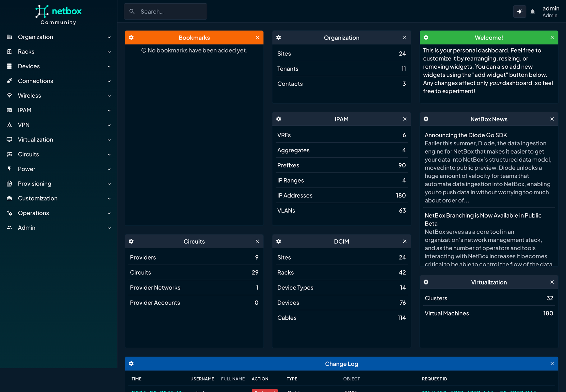566x392 pixels.
Task: Open the notifications bell
Action: [x=533, y=12]
